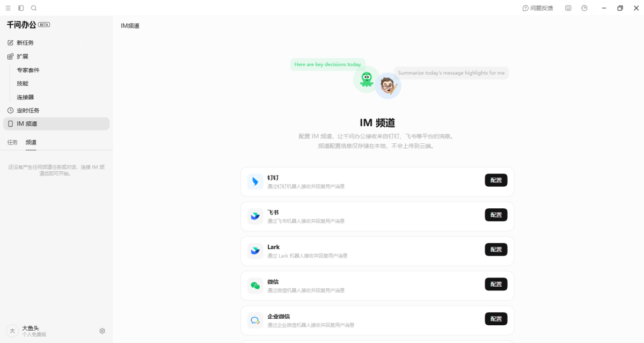Click the 新任务 pencil icon

[x=10, y=42]
